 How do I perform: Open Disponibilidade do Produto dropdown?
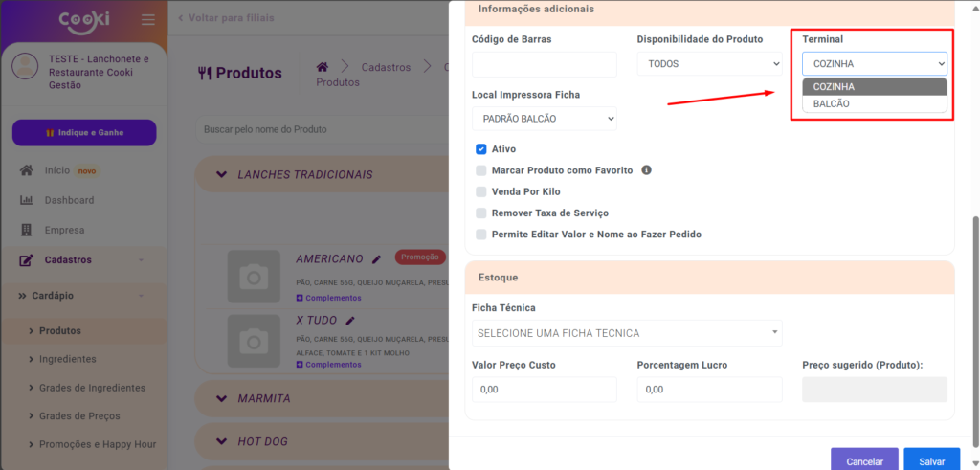tap(709, 64)
